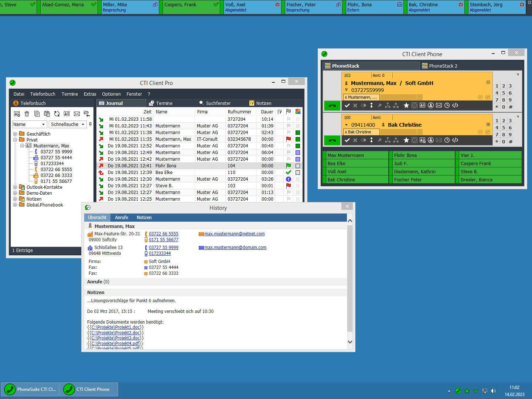Viewport: 532px width, 399px height.
Task: Switch to the Anrufe tab in History
Action: [x=121, y=218]
